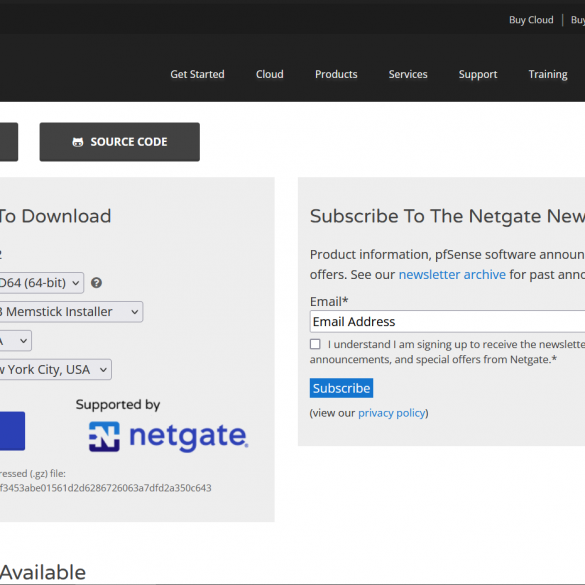The width and height of the screenshot is (585, 585).
Task: Click the Email Address input field
Action: pyautogui.click(x=447, y=321)
